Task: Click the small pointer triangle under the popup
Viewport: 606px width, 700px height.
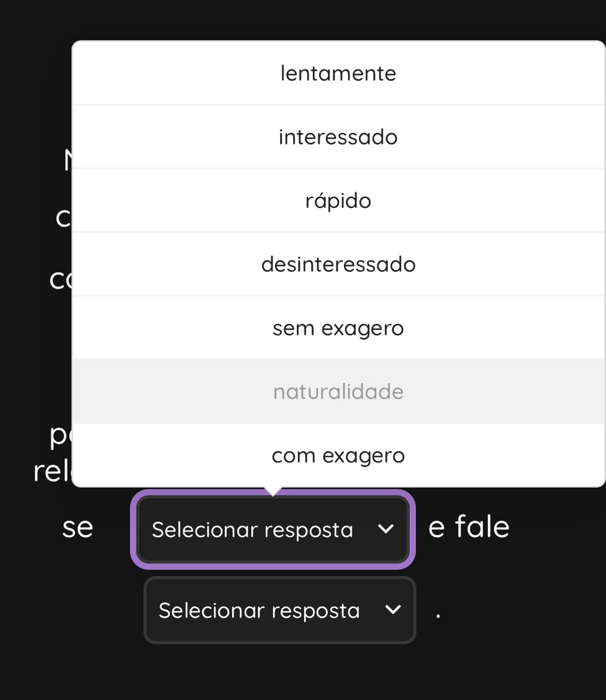Action: click(273, 491)
